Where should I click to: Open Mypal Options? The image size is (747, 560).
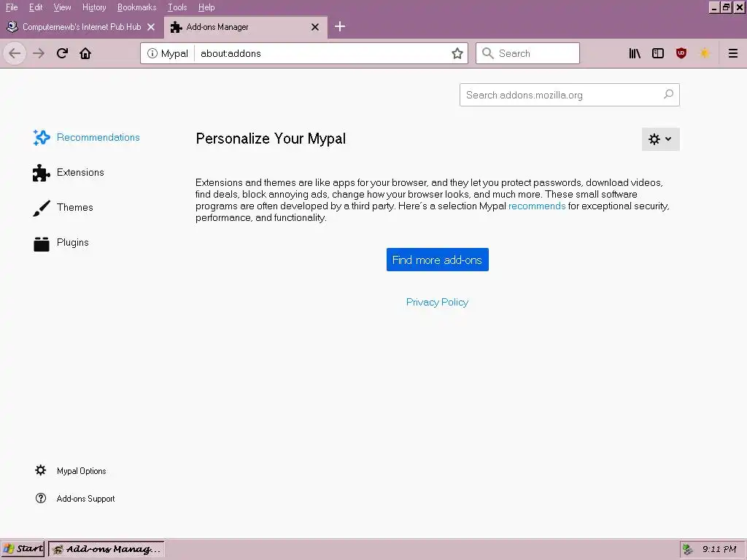(71, 470)
